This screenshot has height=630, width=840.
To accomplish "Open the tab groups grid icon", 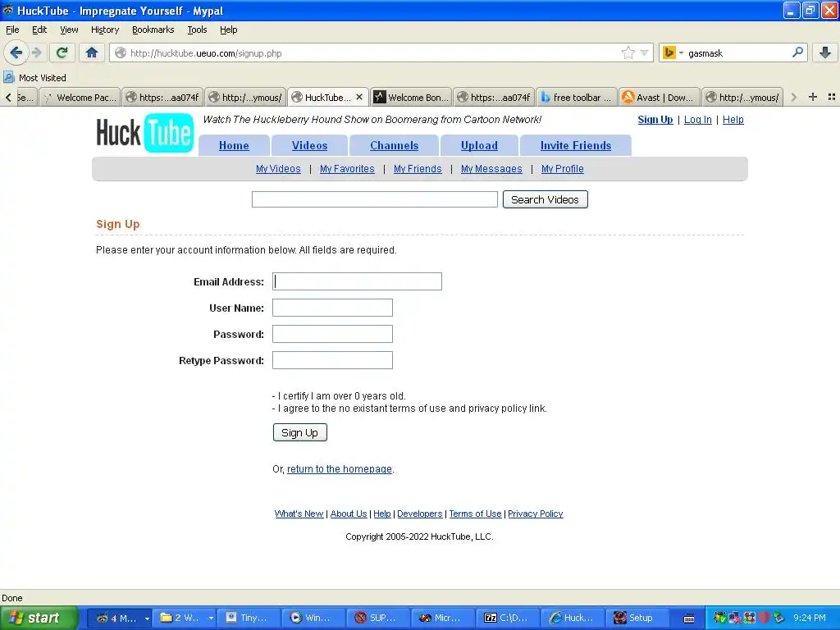I will click(832, 97).
